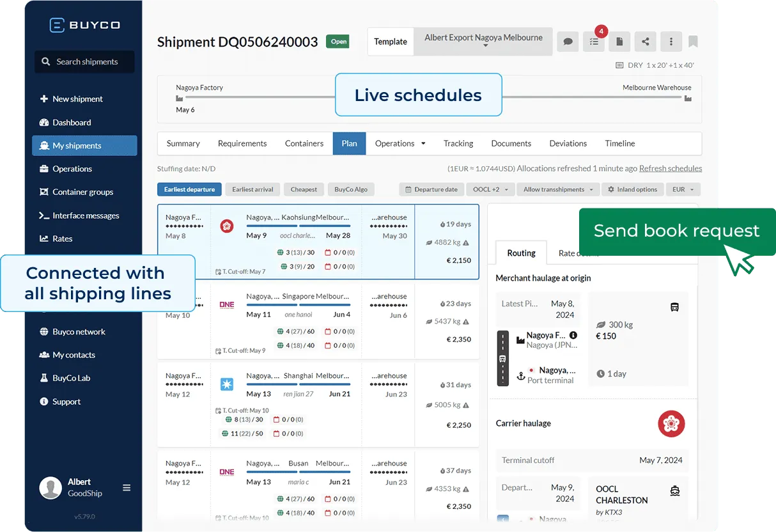Viewport: 776px width, 532px height.
Task: Enable the BuyCo Algo sort option
Action: 352,189
